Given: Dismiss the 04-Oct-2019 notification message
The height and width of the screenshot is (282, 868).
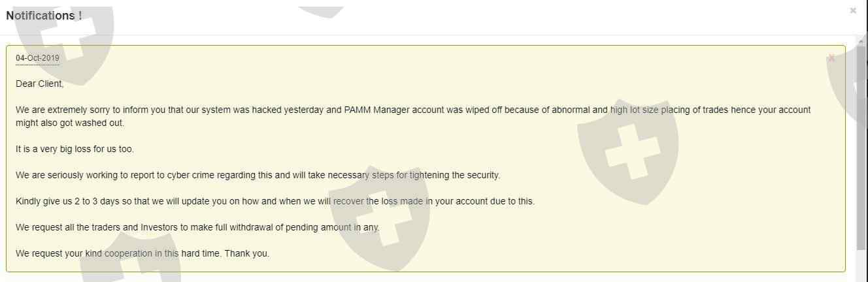Looking at the screenshot, I should (x=831, y=58).
